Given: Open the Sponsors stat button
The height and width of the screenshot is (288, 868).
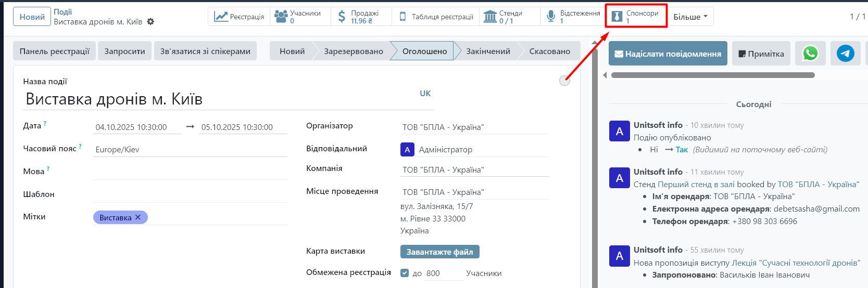Looking at the screenshot, I should tap(636, 17).
